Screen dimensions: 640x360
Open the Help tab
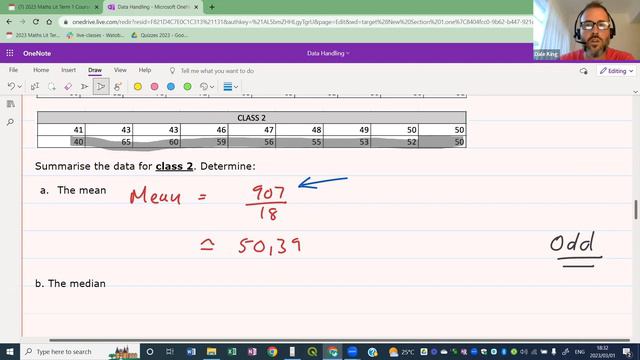145,70
